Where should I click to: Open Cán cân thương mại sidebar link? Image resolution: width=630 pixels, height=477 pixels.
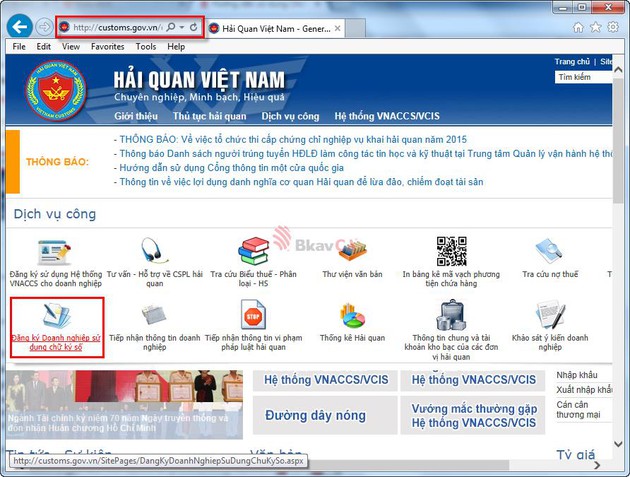pos(578,409)
